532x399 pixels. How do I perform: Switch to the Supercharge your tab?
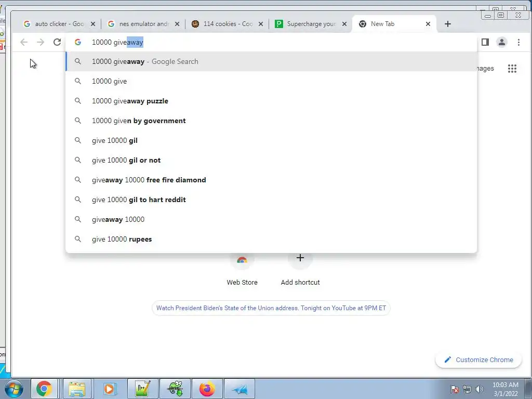click(311, 24)
